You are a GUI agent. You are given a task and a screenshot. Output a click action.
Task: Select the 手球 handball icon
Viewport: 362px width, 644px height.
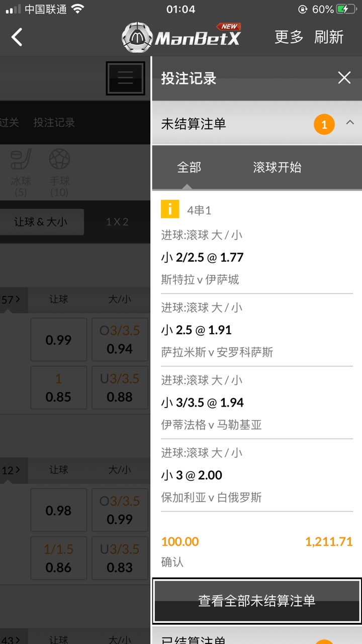59,159
